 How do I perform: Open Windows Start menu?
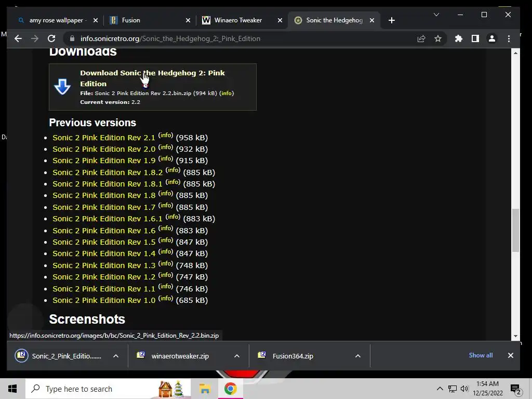point(12,389)
